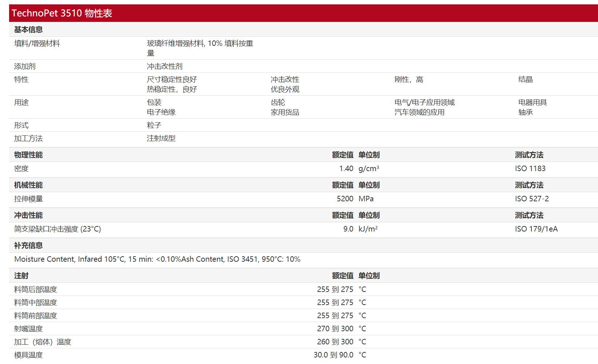Select the 注射 section header
This screenshot has height=364, width=598.
(x=21, y=276)
